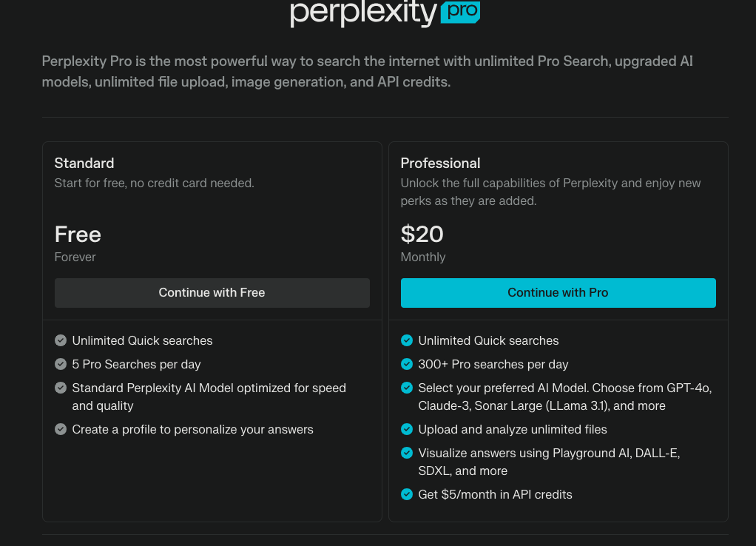Viewport: 756px width, 546px height.
Task: Select the Professional plan heading
Action: (440, 163)
